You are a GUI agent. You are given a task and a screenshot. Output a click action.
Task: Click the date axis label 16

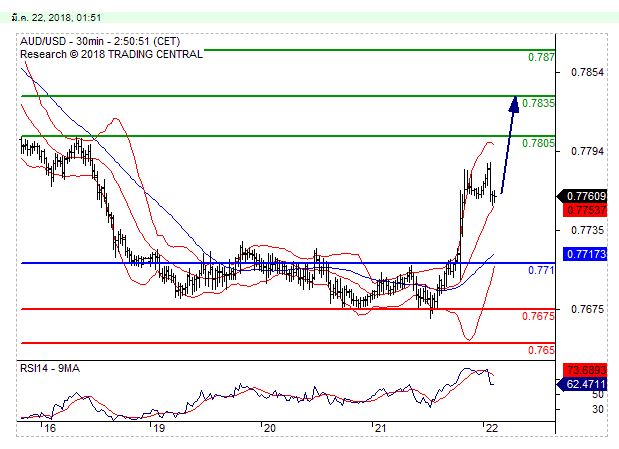(x=50, y=428)
